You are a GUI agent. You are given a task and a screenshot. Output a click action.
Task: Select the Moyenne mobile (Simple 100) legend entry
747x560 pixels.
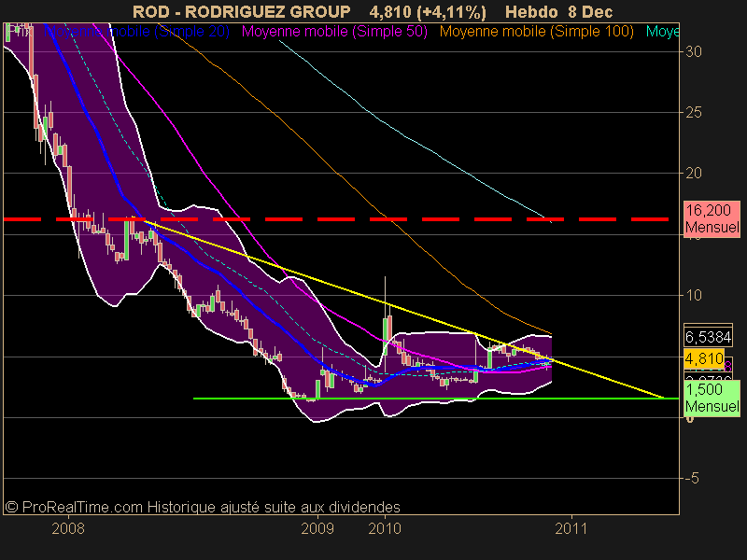536,32
